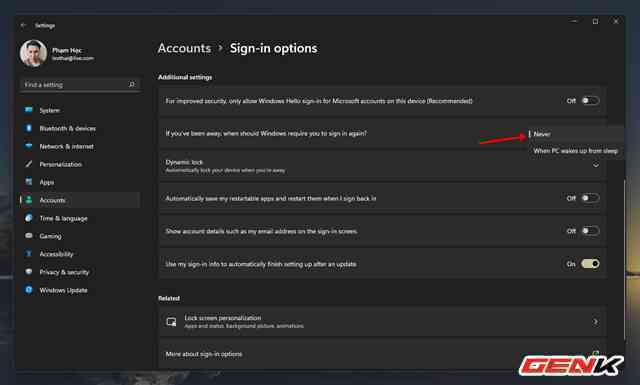This screenshot has height=385, width=640.
Task: Click the Apps grid icon
Action: pos(29,182)
